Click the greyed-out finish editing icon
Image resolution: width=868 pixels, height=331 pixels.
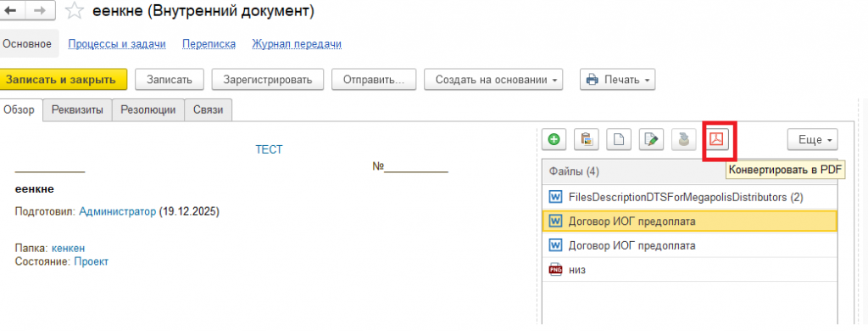(x=683, y=140)
